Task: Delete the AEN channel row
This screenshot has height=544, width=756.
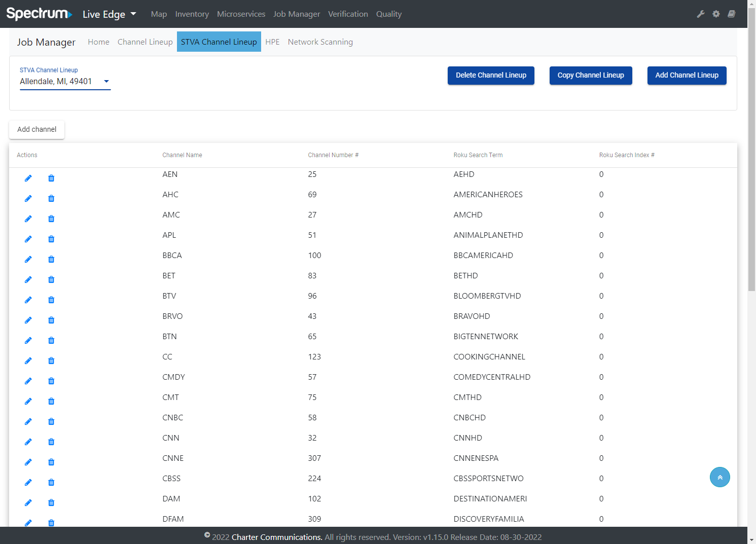Action: (51, 178)
